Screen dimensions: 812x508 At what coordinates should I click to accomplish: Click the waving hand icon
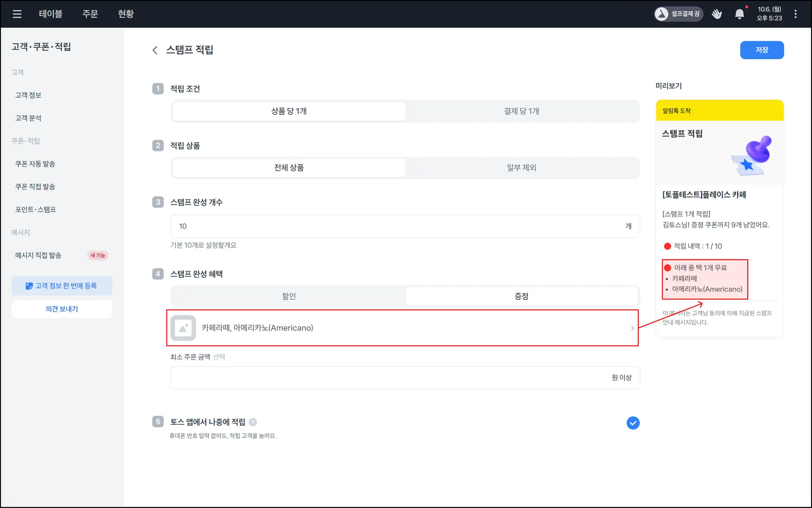(716, 14)
